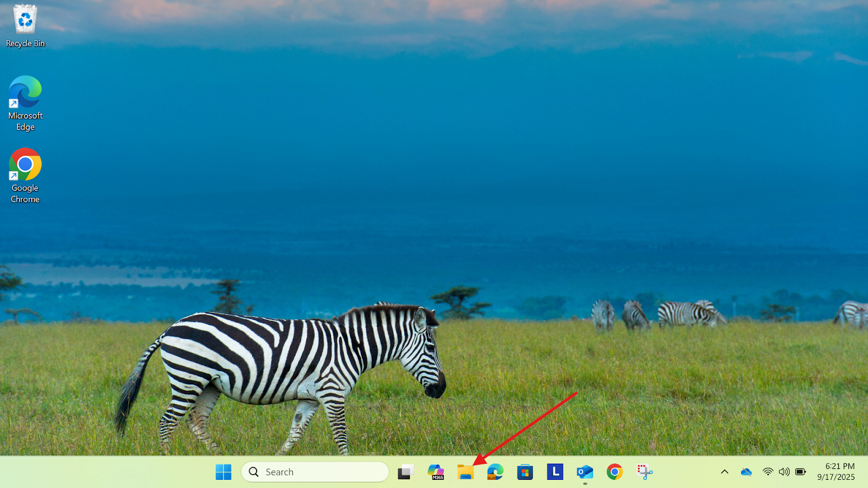Launch Google Chrome from the taskbar
868x488 pixels.
click(x=614, y=472)
